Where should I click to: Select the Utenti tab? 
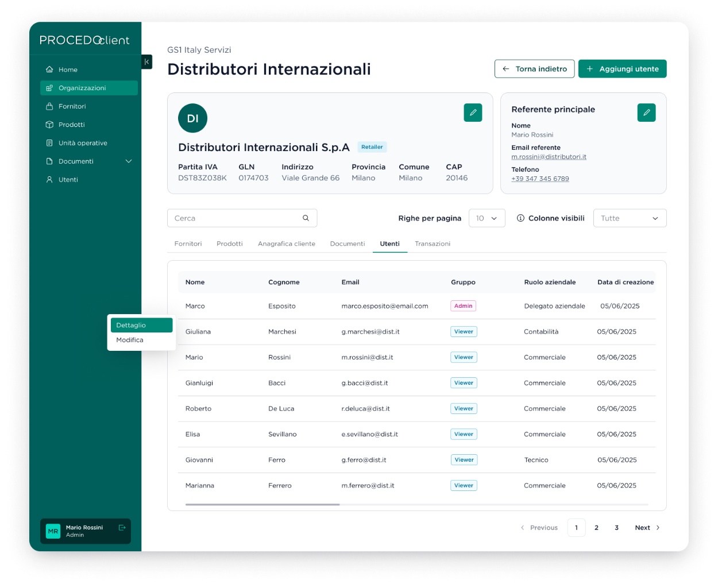coord(390,243)
